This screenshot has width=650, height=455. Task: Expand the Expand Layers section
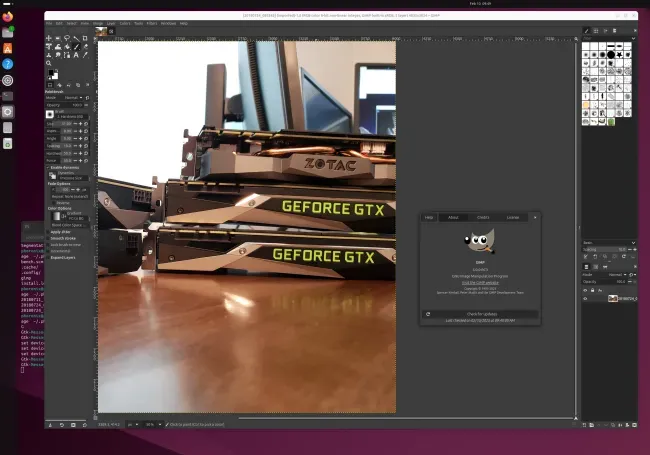pos(63,257)
